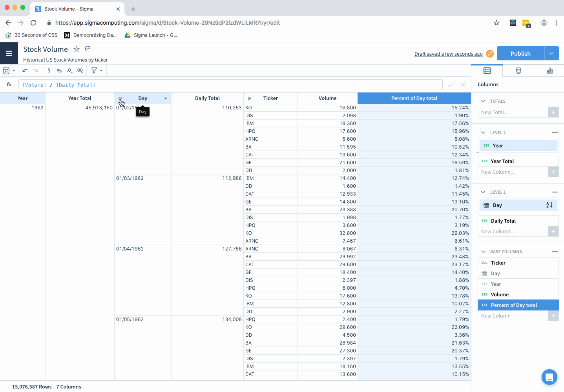Image resolution: width=564 pixels, height=392 pixels.
Task: Add new Level 2 column with plus
Action: click(x=553, y=172)
